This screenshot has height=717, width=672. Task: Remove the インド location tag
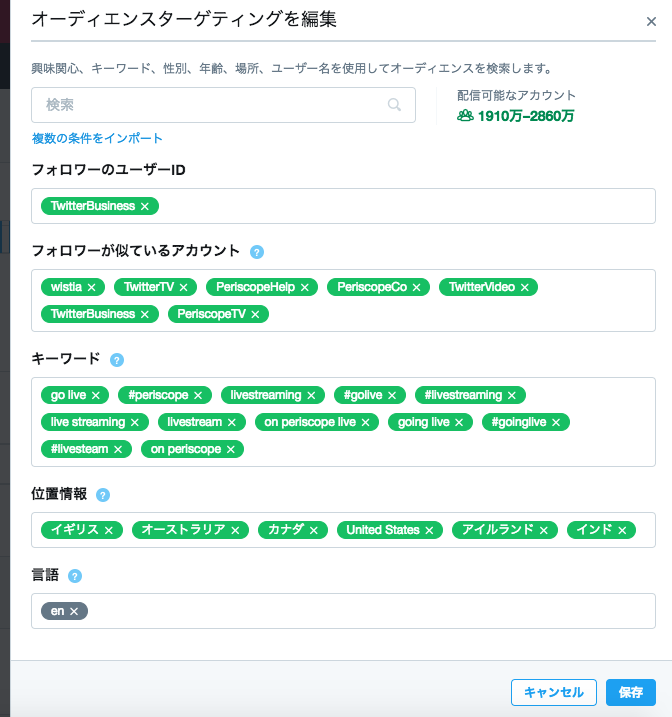pos(622,530)
